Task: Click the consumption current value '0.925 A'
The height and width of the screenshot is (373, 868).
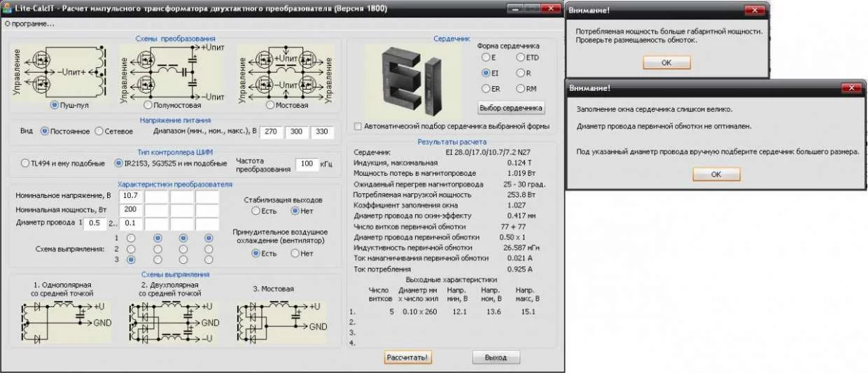Action: point(521,269)
